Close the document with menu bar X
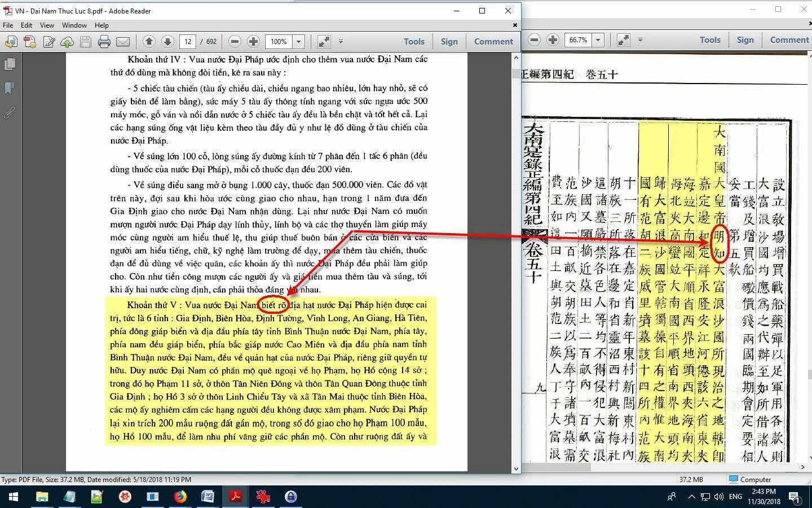Image resolution: width=812 pixels, height=508 pixels. (515, 25)
